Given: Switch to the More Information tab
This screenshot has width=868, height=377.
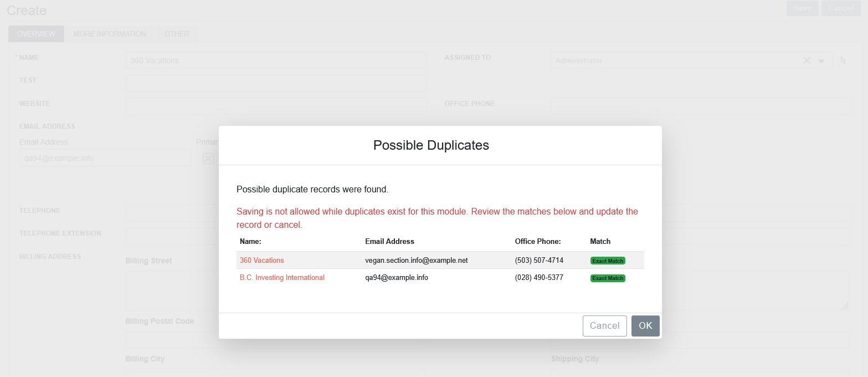Looking at the screenshot, I should point(110,34).
